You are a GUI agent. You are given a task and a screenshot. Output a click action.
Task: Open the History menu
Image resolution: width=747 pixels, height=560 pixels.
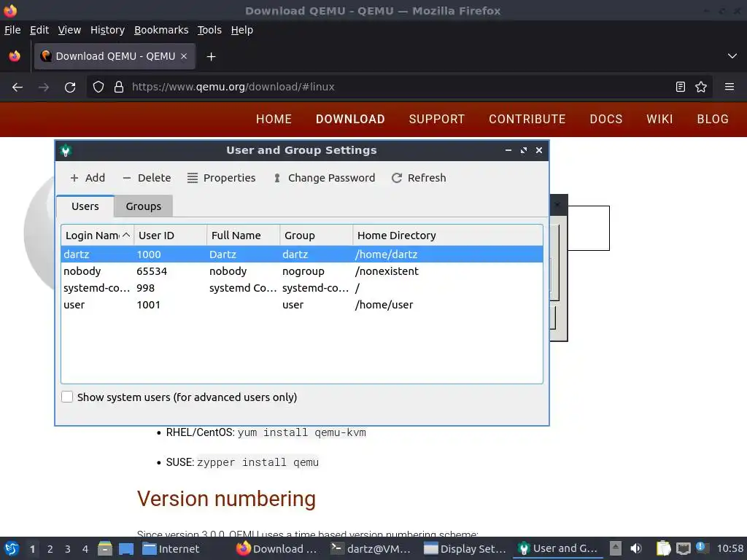107,30
